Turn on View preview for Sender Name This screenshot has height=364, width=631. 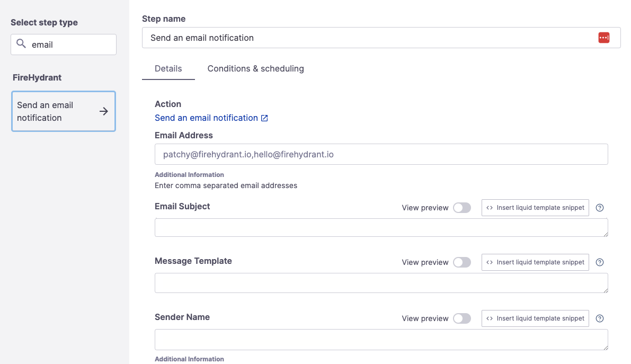click(x=462, y=318)
